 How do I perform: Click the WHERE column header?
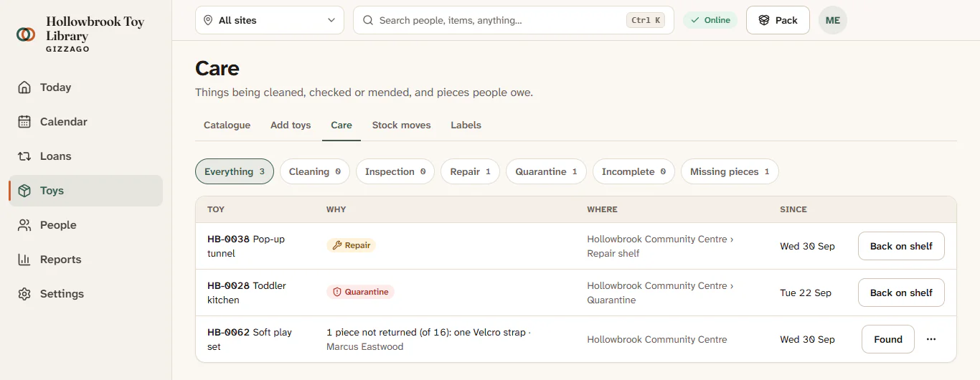coord(602,209)
